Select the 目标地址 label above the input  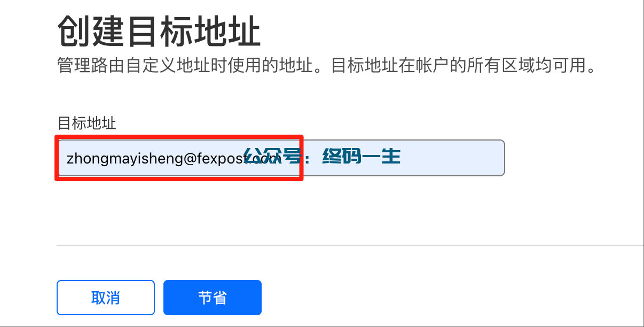(x=87, y=123)
